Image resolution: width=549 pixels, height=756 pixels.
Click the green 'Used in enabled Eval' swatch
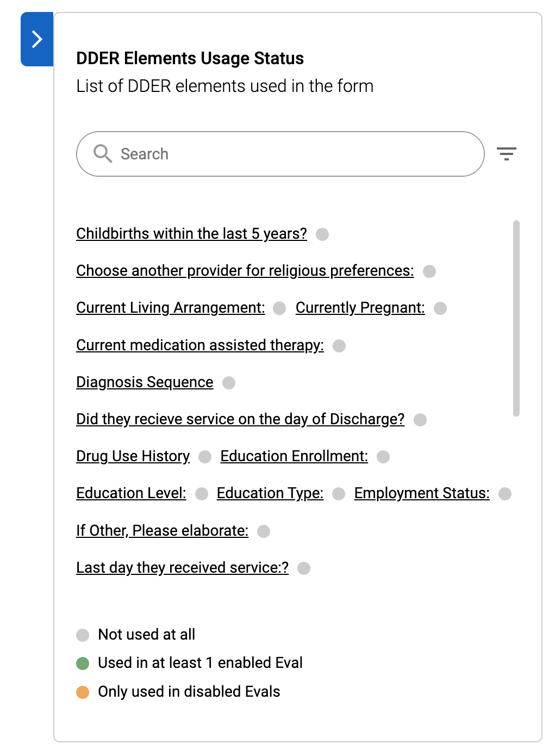click(83, 664)
